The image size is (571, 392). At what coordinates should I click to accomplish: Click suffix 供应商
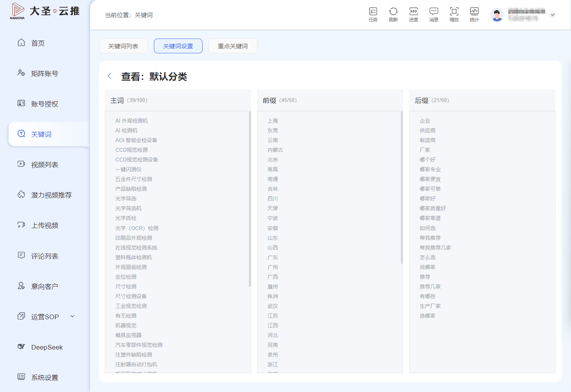pos(428,130)
